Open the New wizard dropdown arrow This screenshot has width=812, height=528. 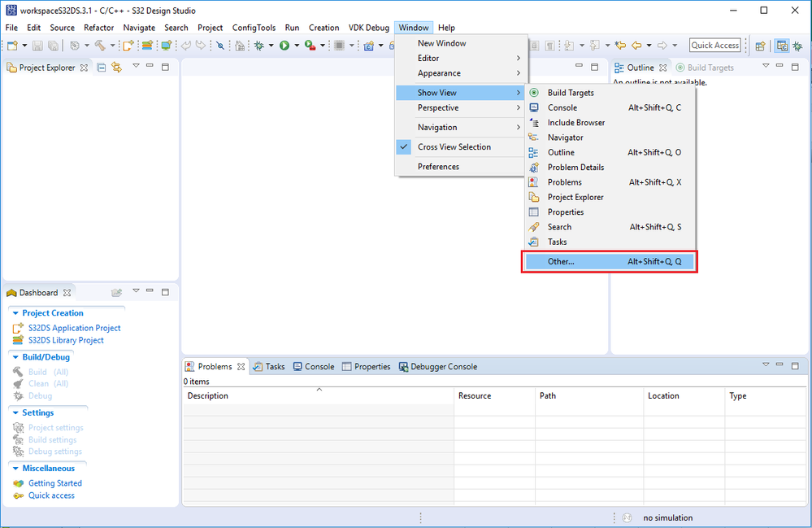[x=24, y=46]
